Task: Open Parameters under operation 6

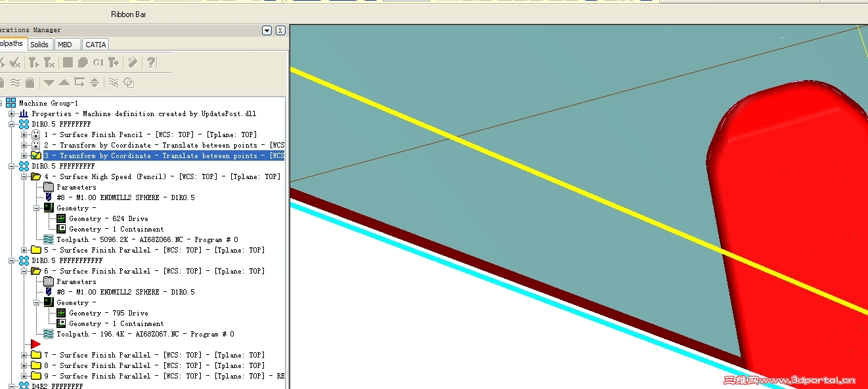Action: 76,281
